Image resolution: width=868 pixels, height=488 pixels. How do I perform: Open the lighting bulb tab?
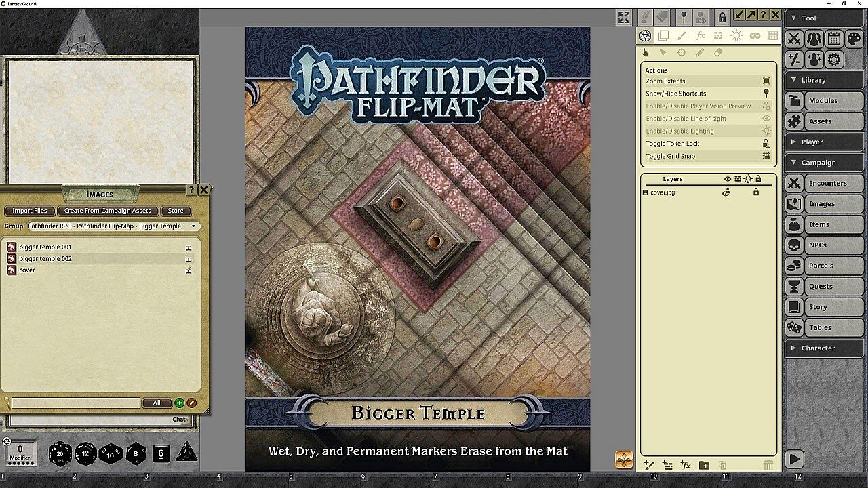[x=736, y=36]
